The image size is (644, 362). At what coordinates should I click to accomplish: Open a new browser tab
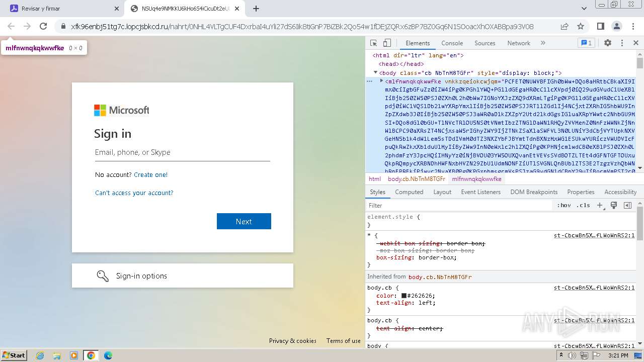pos(256,9)
